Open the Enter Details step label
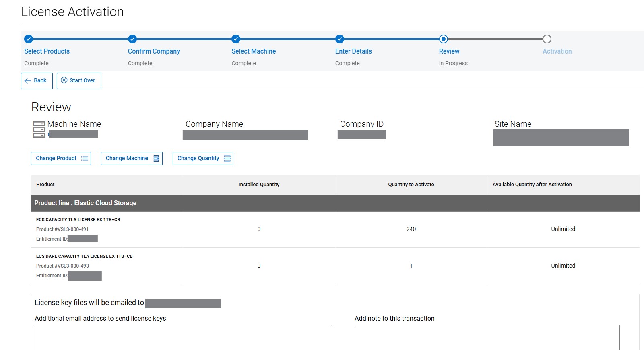 pos(353,51)
